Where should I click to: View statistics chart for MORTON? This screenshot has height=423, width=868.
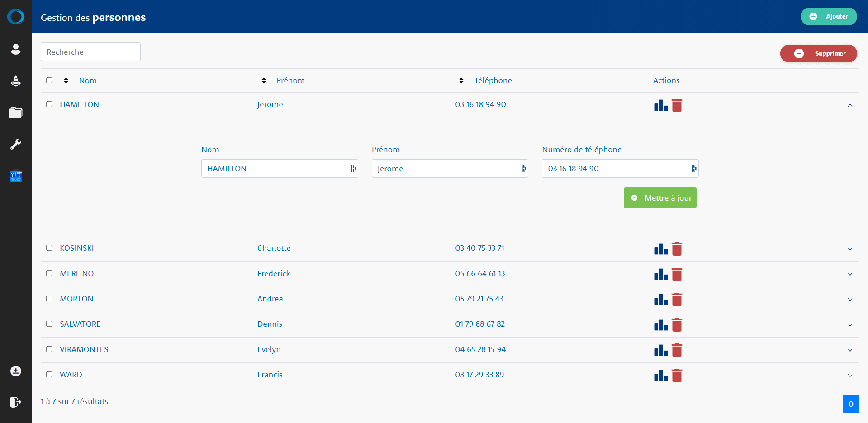pyautogui.click(x=661, y=300)
